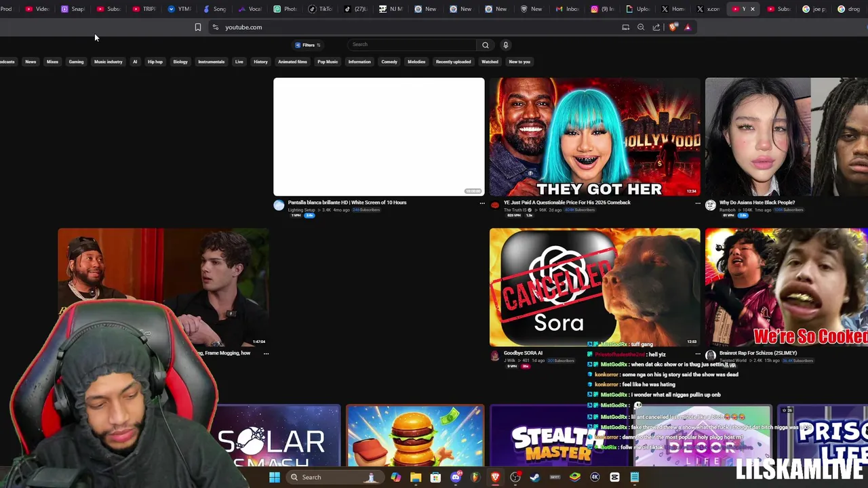Switch to the Vocal browser tab

[250, 9]
